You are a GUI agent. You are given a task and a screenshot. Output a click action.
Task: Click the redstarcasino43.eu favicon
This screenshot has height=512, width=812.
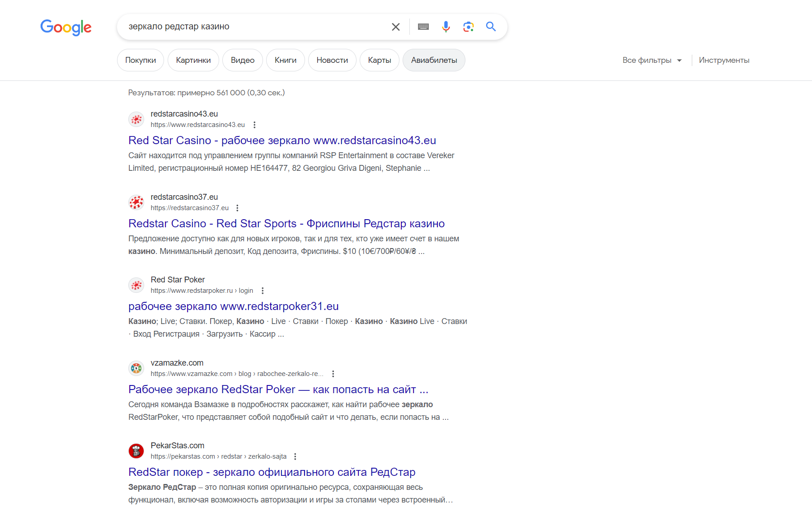[136, 119]
